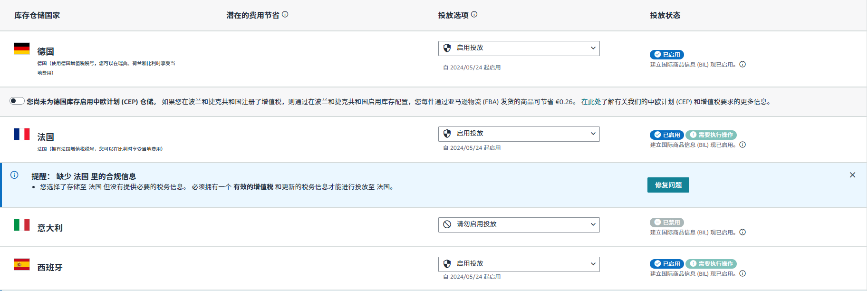The height and width of the screenshot is (291, 868).
Task: Click Spain 需要执行操作 status badge
Action: [x=711, y=264]
